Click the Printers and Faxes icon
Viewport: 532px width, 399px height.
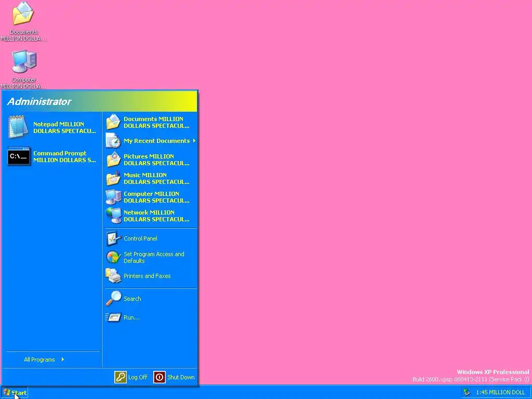pos(113,276)
